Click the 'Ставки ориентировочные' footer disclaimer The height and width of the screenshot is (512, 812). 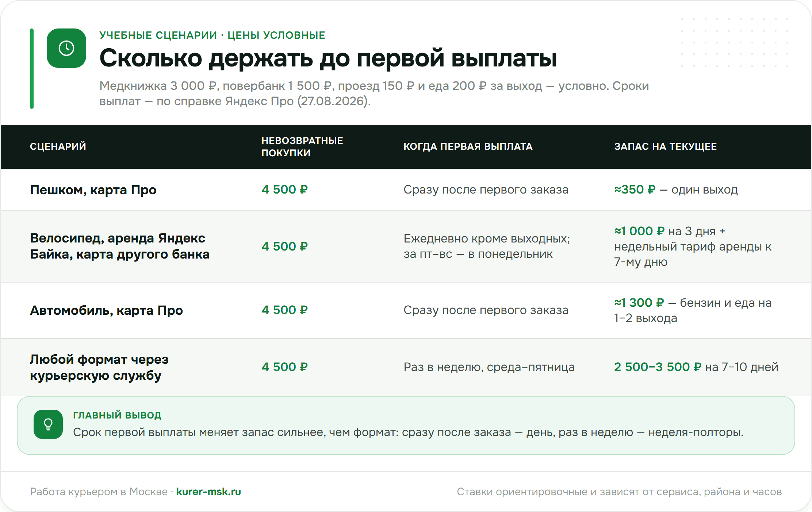(x=619, y=492)
